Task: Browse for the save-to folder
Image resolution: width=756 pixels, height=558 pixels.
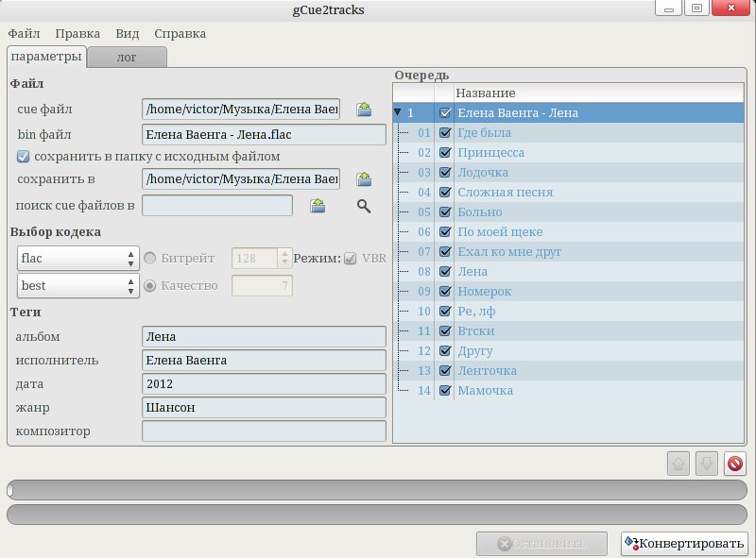Action: point(364,179)
